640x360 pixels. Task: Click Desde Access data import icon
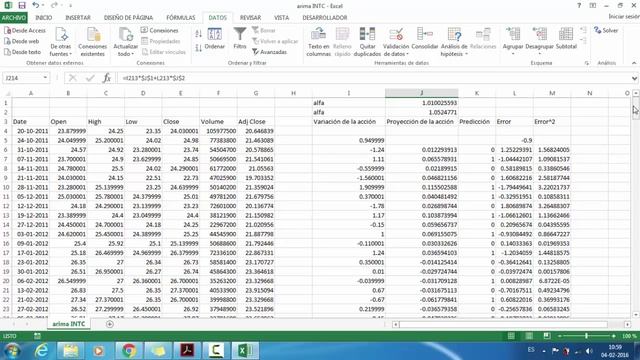[x=24, y=31]
